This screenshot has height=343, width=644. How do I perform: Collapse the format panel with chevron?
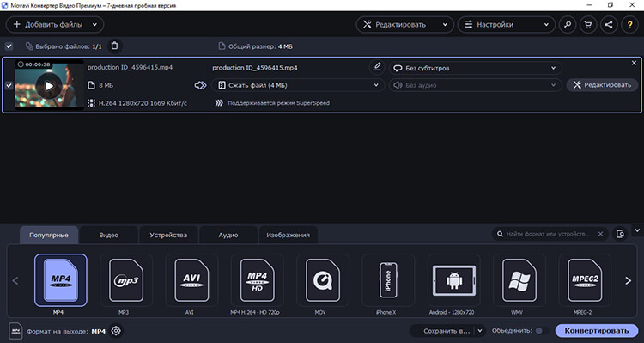[637, 230]
